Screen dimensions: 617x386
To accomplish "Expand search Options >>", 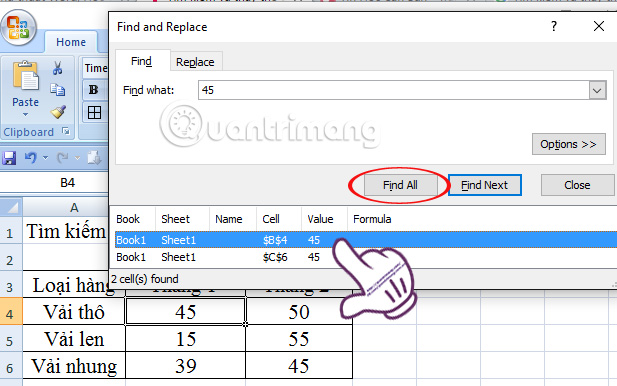I will coord(568,144).
